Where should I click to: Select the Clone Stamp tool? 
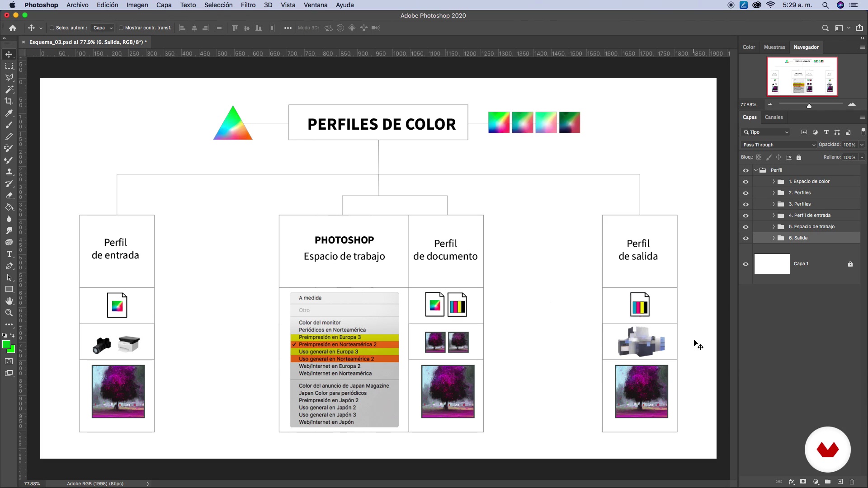point(9,172)
